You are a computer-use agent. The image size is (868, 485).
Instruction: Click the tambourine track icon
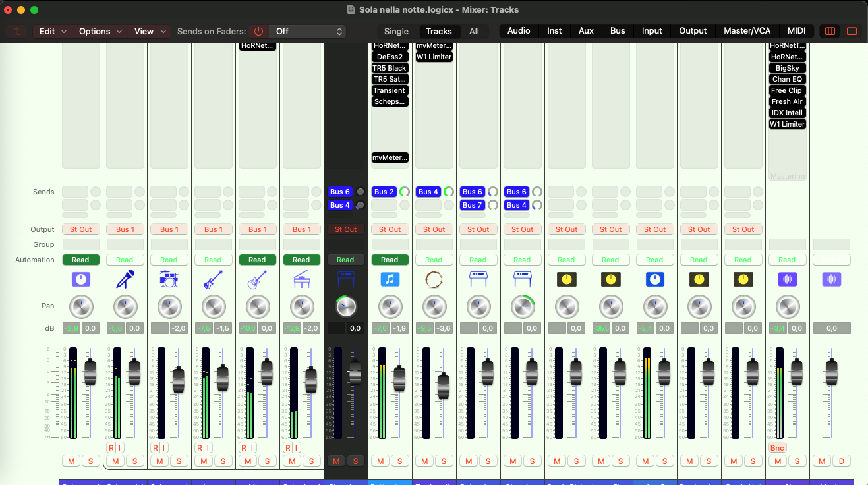pyautogui.click(x=434, y=279)
